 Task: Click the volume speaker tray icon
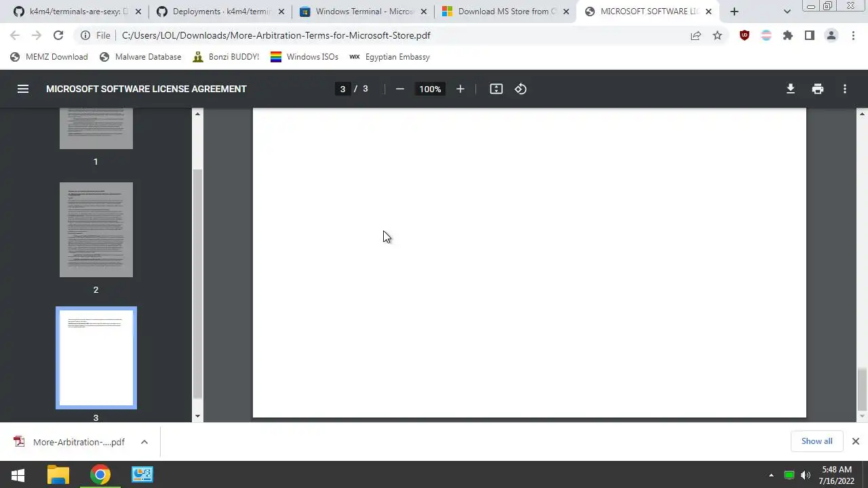click(806, 475)
